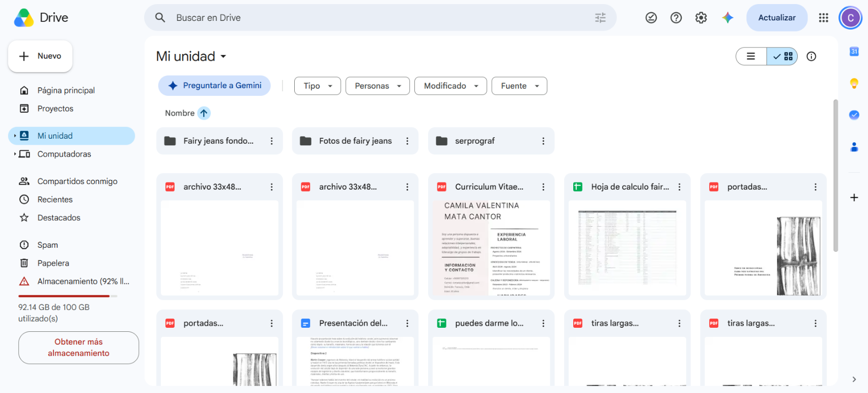The width and height of the screenshot is (868, 393).
Task: Open Google Keep side panel icon
Action: coord(854,83)
